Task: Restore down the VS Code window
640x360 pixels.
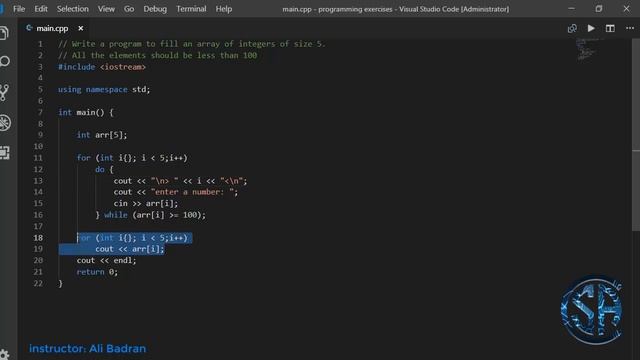Action: (599, 9)
